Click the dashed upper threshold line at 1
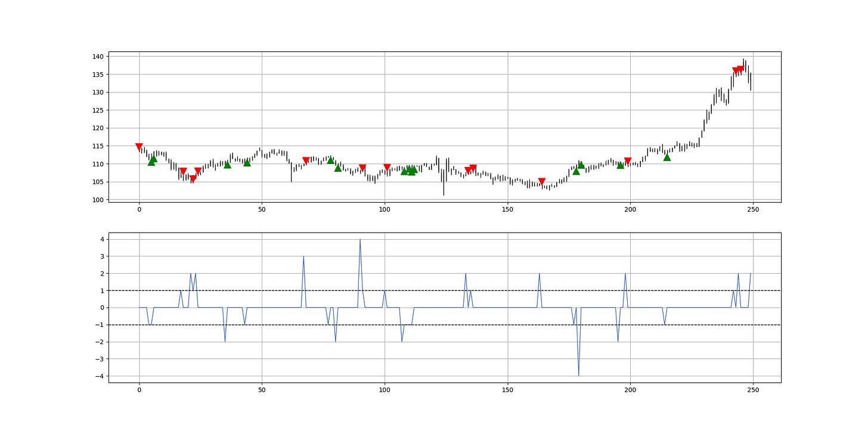The width and height of the screenshot is (868, 430). tap(445, 290)
